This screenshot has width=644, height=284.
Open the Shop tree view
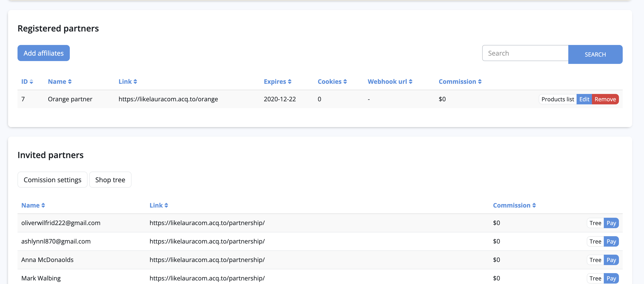tap(110, 179)
